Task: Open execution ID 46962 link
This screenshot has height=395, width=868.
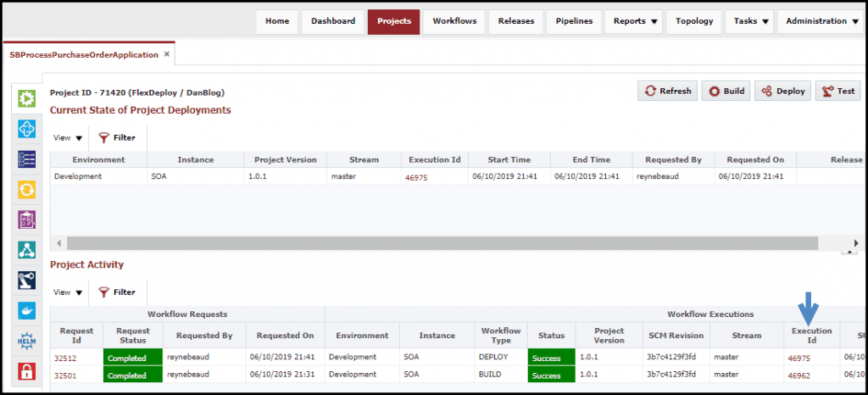Action: (798, 374)
